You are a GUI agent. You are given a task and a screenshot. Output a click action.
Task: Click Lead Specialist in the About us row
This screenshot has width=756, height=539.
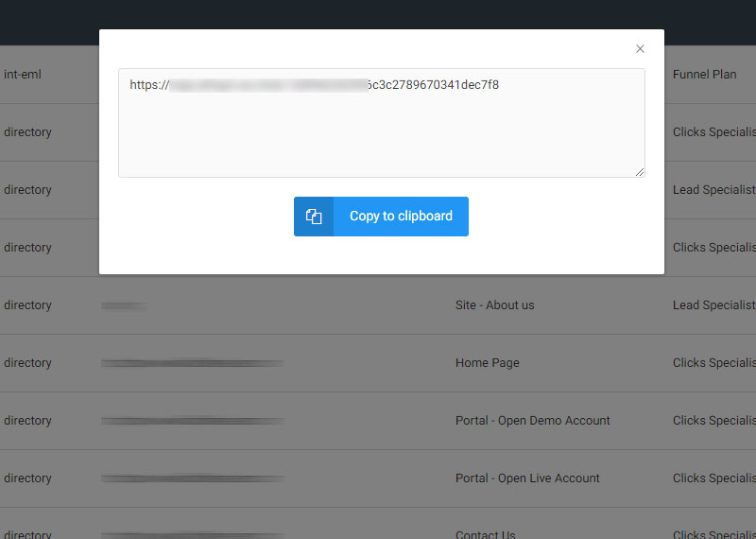(x=713, y=305)
